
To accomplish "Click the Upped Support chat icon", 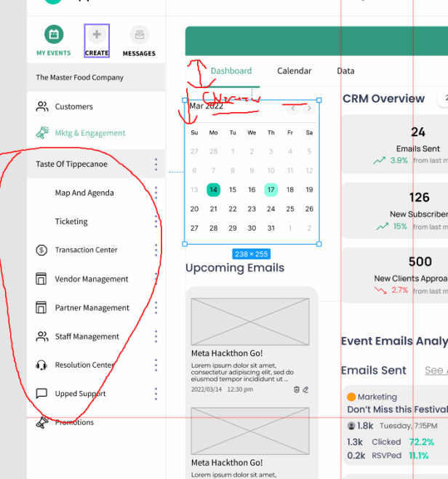I will [x=41, y=393].
